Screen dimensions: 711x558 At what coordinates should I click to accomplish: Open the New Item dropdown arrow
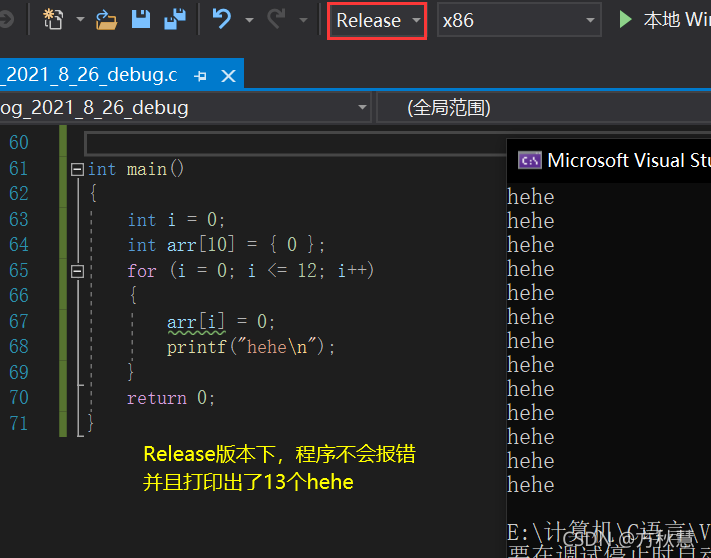coord(80,19)
